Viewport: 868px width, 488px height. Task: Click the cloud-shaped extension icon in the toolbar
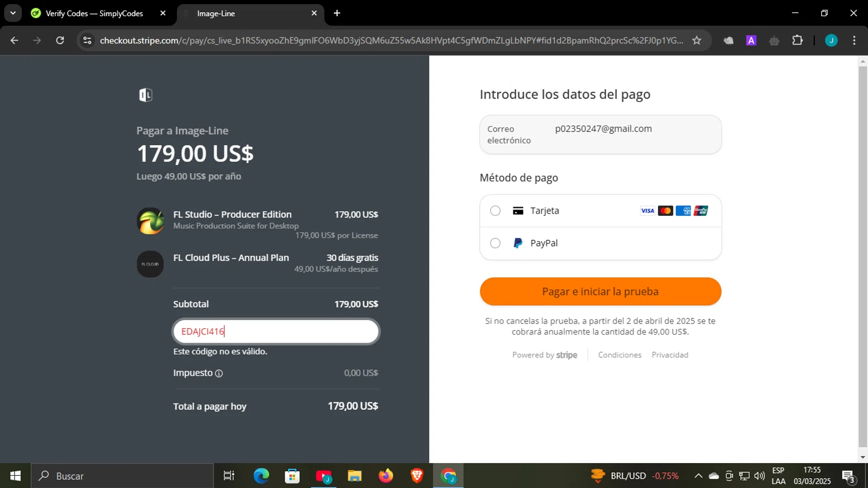(x=729, y=40)
